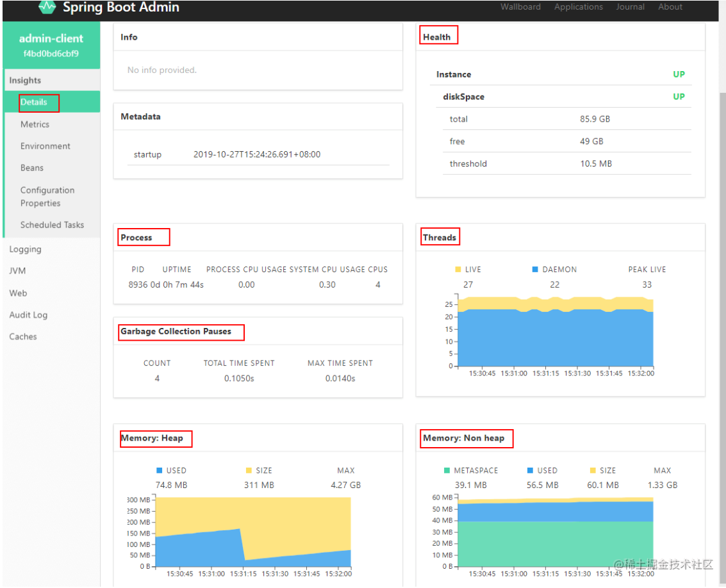Image resolution: width=726 pixels, height=588 pixels.
Task: Open the Beans view
Action: click(32, 168)
